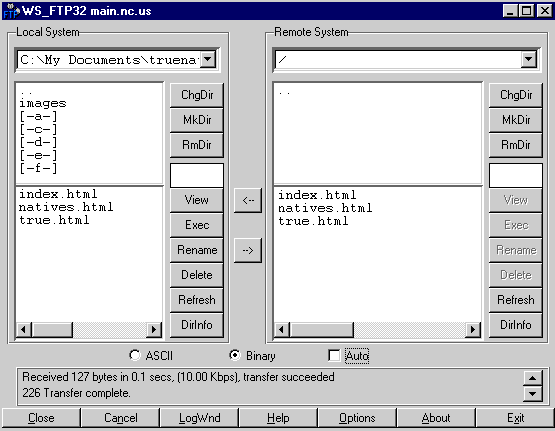Click the Exit button

tap(515, 418)
